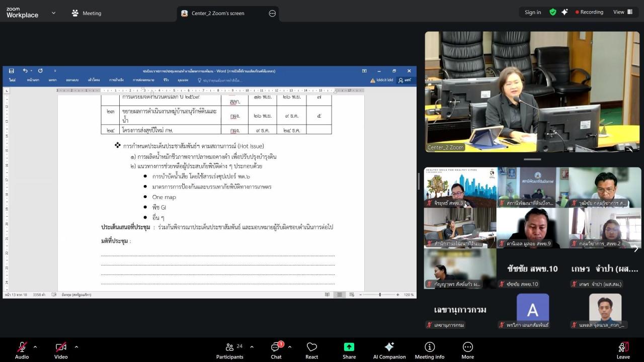Click the Sign in button

[x=533, y=12]
